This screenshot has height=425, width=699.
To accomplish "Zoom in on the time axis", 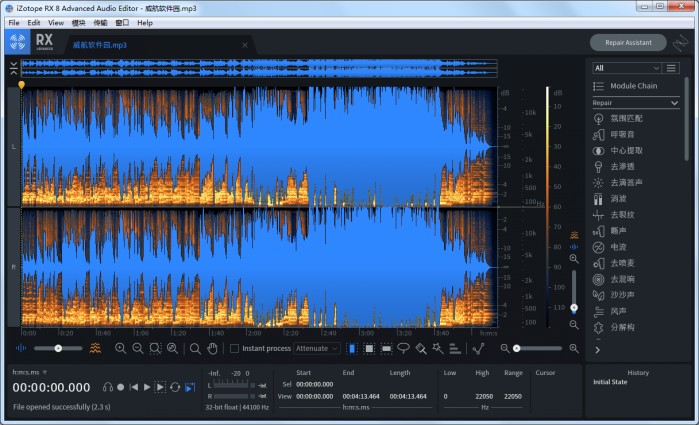I will click(x=120, y=348).
